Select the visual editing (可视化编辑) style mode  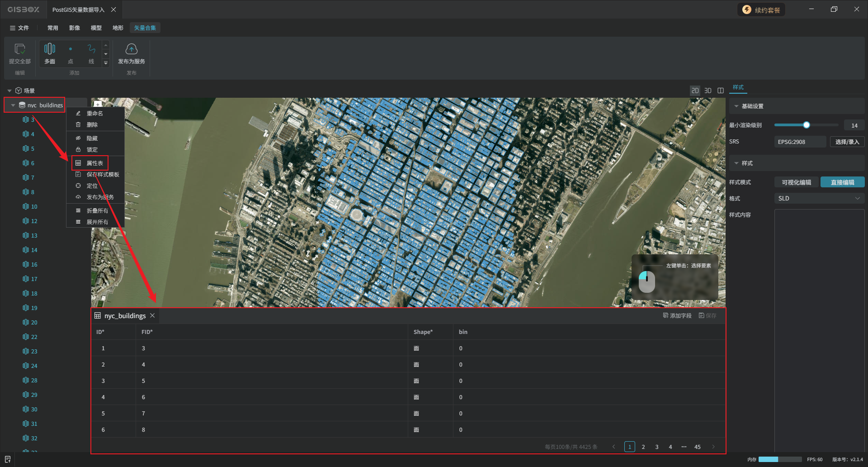point(796,182)
